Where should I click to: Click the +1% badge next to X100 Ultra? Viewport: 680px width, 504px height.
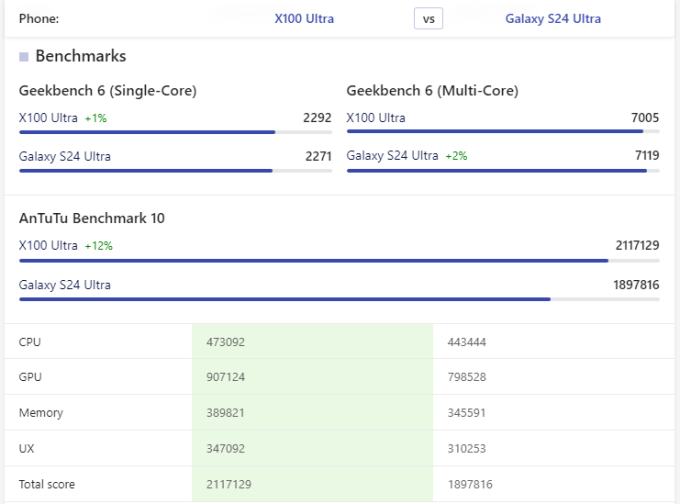click(96, 118)
